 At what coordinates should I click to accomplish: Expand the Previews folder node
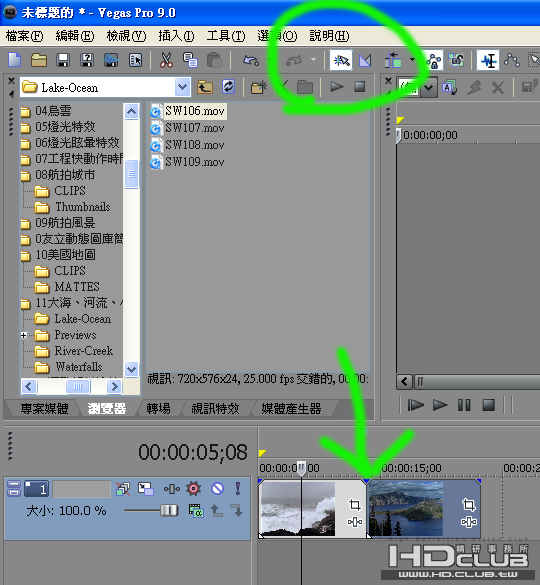(24, 335)
